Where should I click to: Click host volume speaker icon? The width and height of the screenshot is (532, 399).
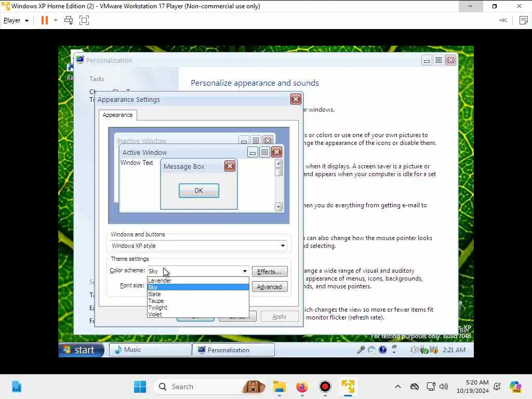444,387
